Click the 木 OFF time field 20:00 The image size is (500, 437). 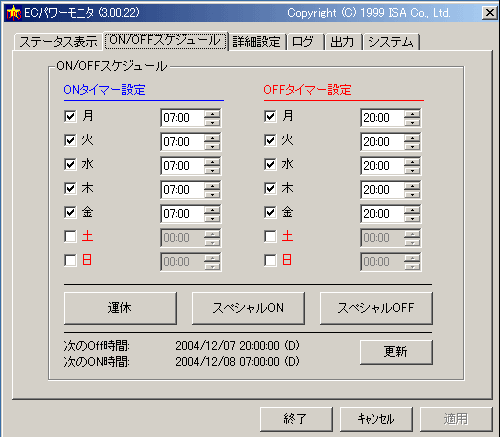383,190
